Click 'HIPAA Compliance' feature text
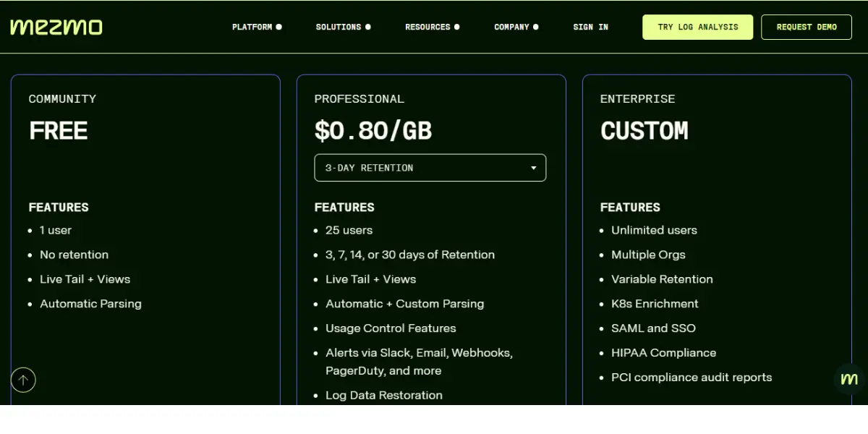Screen dimensions: 868x434 664,353
